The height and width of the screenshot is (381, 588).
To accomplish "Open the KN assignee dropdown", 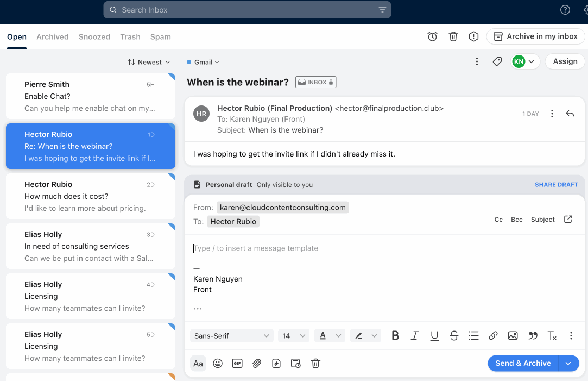I will point(525,61).
